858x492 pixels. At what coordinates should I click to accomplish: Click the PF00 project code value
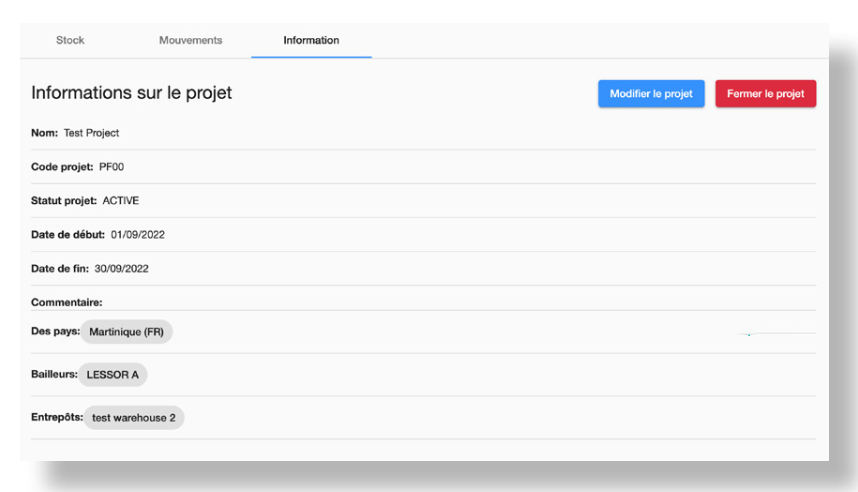pos(111,166)
